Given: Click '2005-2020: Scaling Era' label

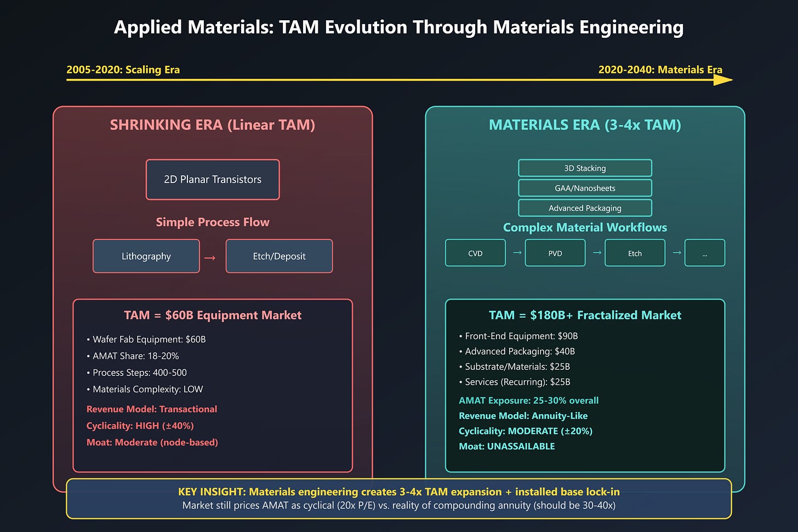Looking at the screenshot, I should (x=123, y=70).
